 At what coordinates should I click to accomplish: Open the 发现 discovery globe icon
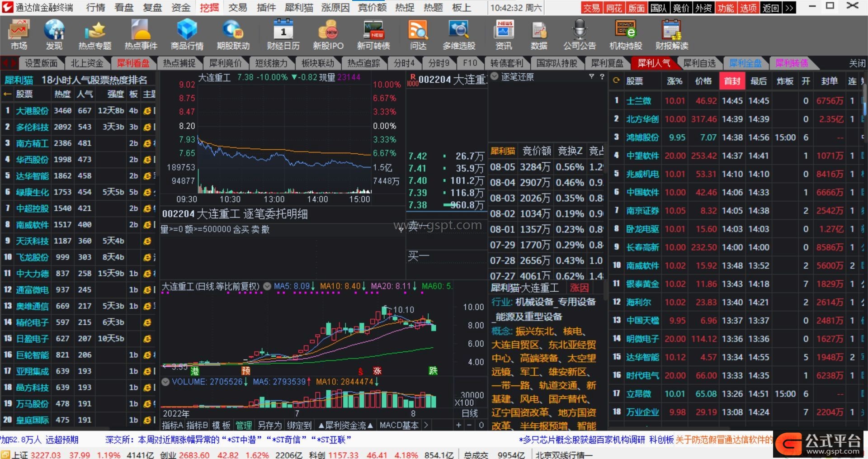click(x=54, y=34)
